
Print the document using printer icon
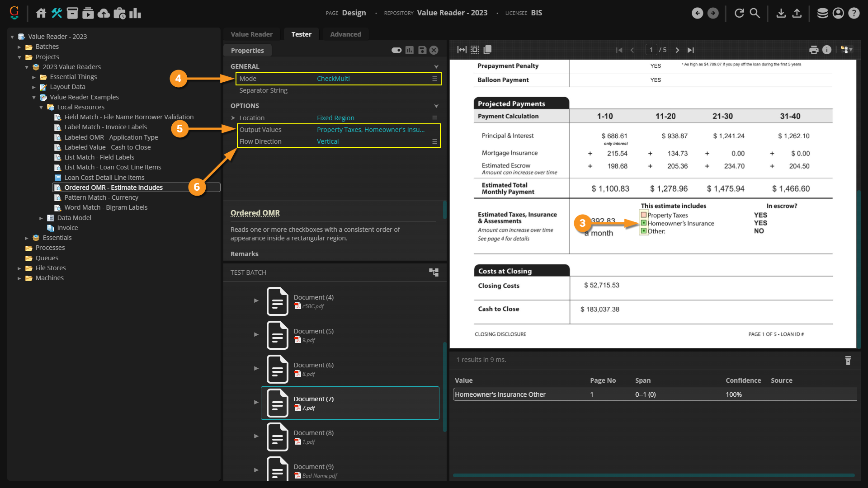(x=814, y=50)
